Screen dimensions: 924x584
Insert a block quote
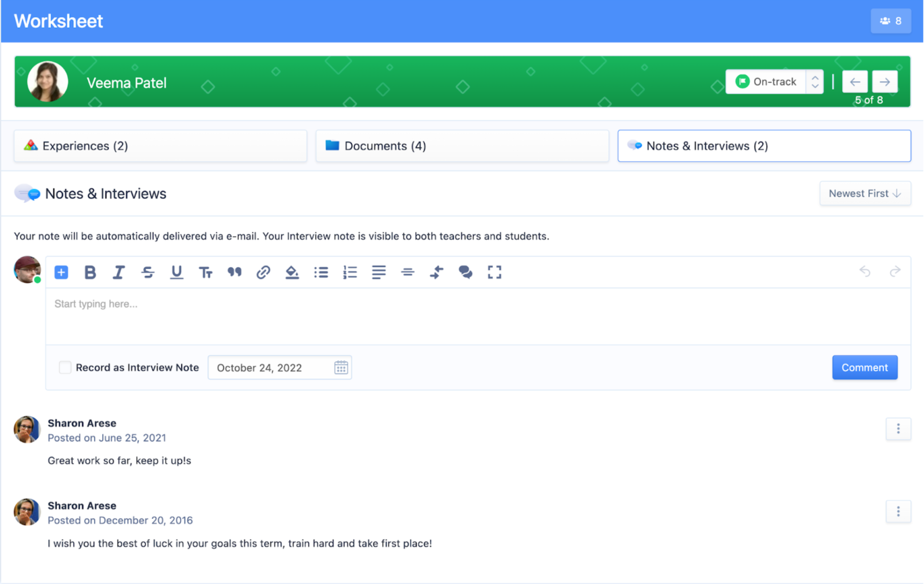tap(234, 272)
